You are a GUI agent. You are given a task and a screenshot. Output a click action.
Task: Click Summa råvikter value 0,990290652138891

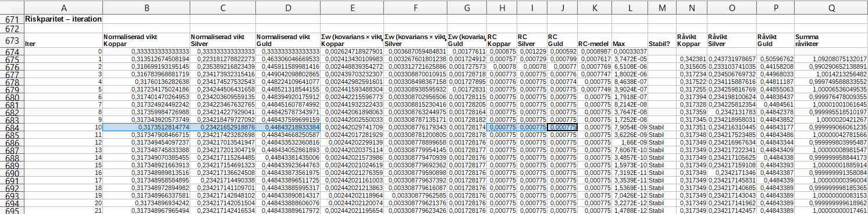point(831,67)
